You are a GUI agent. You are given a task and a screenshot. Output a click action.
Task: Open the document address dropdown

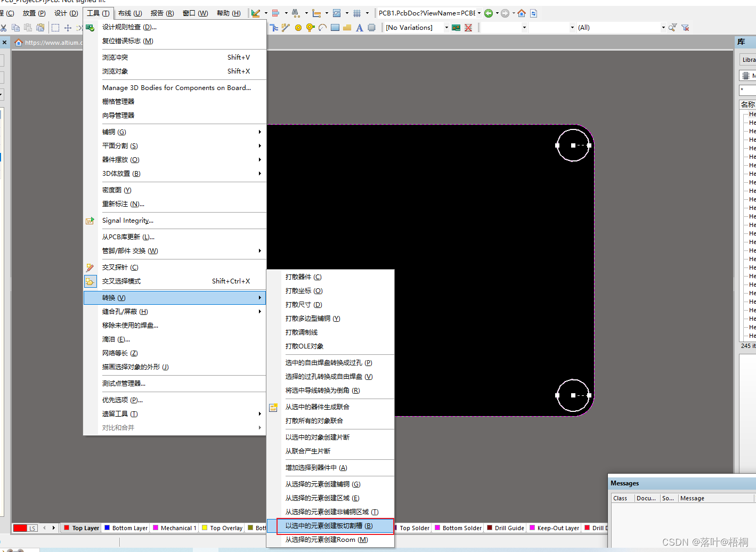coord(479,13)
